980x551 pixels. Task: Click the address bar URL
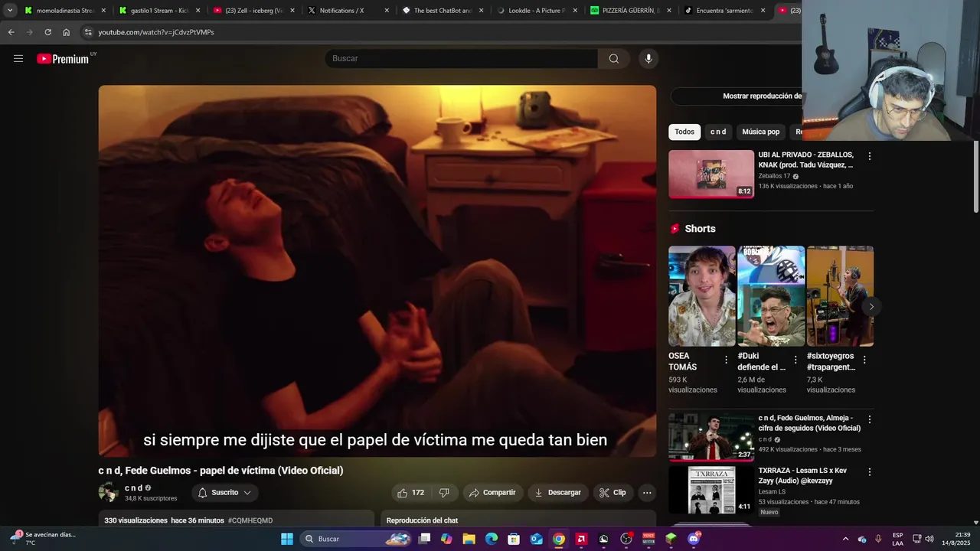pyautogui.click(x=156, y=32)
